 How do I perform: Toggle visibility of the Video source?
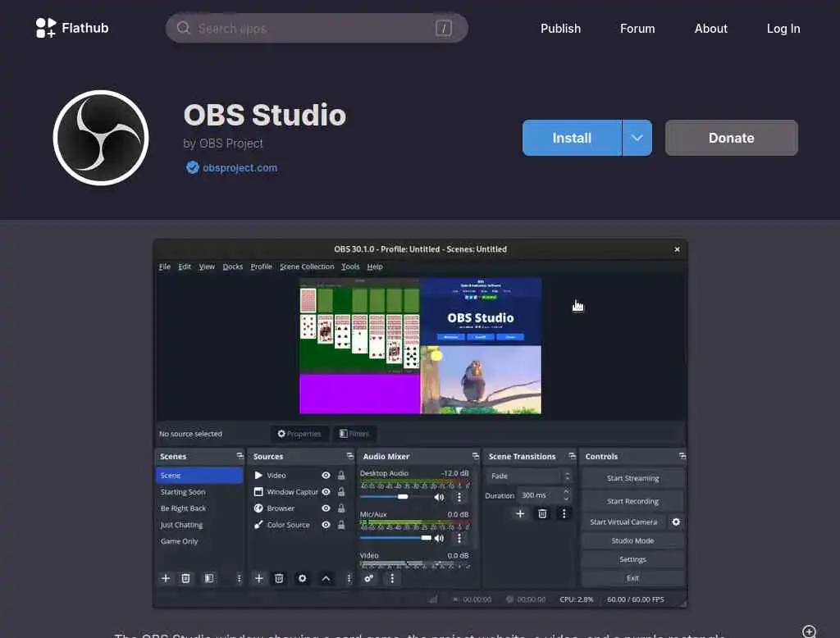pos(326,475)
